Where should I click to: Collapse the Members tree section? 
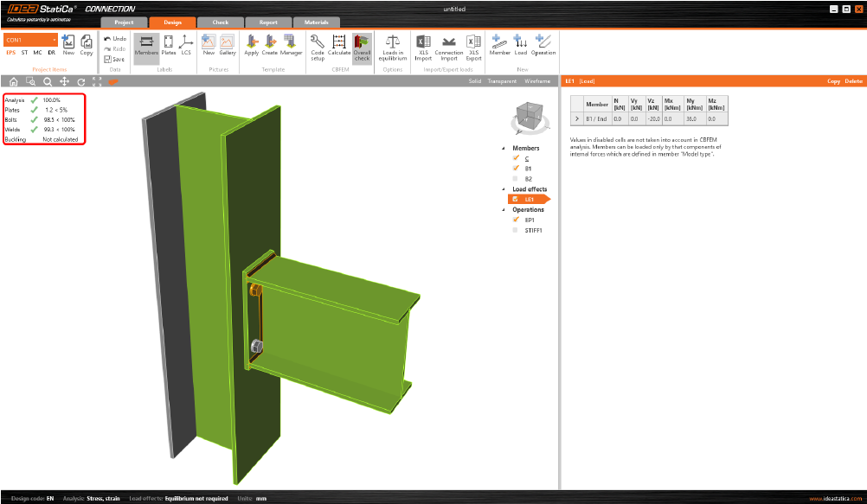[504, 148]
